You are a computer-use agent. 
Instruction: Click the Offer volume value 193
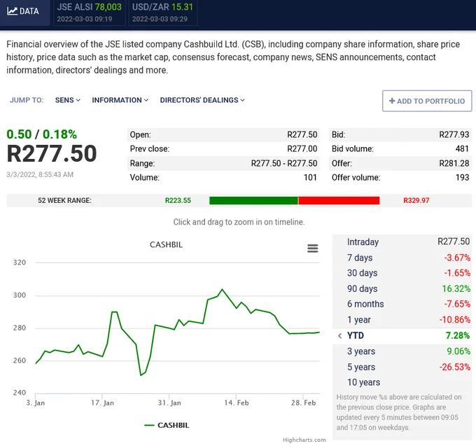click(462, 178)
